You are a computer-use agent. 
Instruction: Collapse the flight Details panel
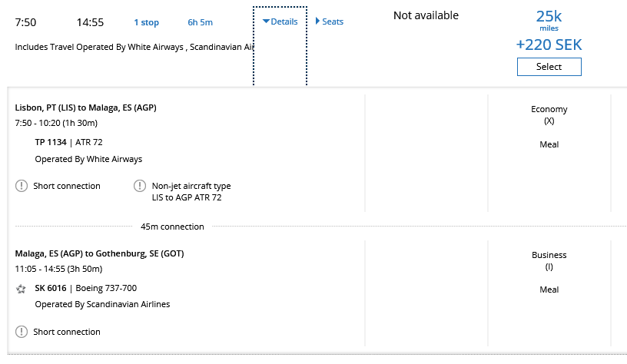point(280,22)
